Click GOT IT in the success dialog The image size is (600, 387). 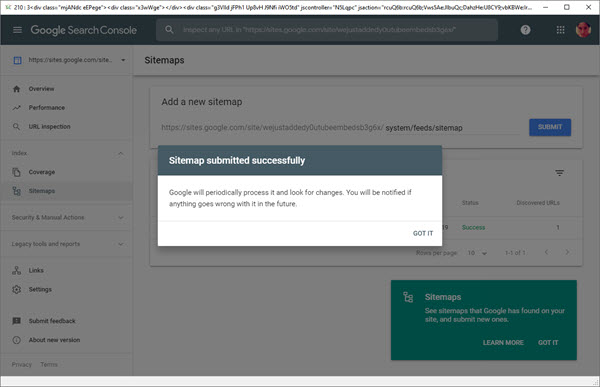pyautogui.click(x=423, y=234)
